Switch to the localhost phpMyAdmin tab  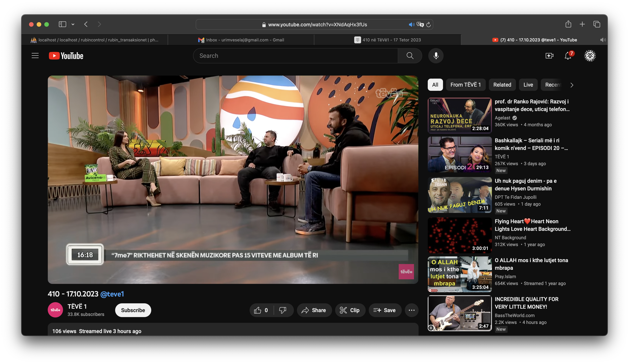(95, 40)
